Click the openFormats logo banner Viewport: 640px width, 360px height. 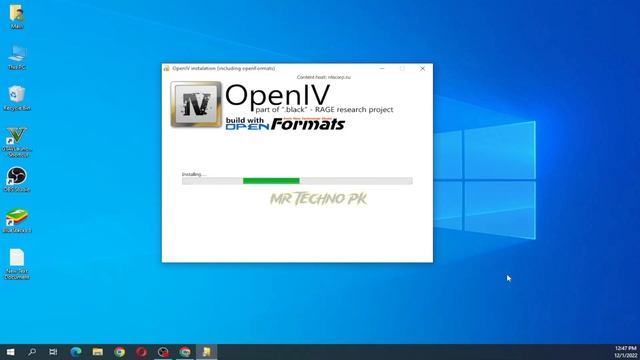coord(285,124)
